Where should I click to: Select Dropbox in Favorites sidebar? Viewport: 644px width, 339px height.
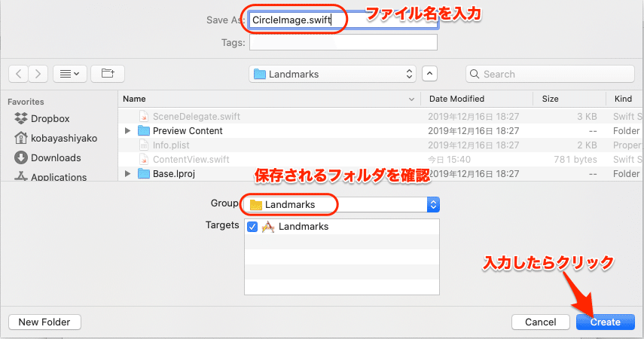click(42, 119)
